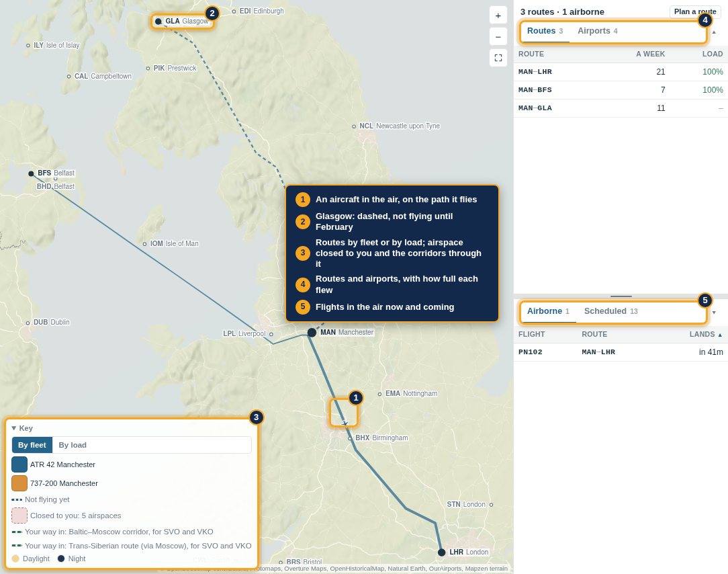Select the LHR London airport dot
The height and width of the screenshot is (574, 728).
pyautogui.click(x=441, y=552)
